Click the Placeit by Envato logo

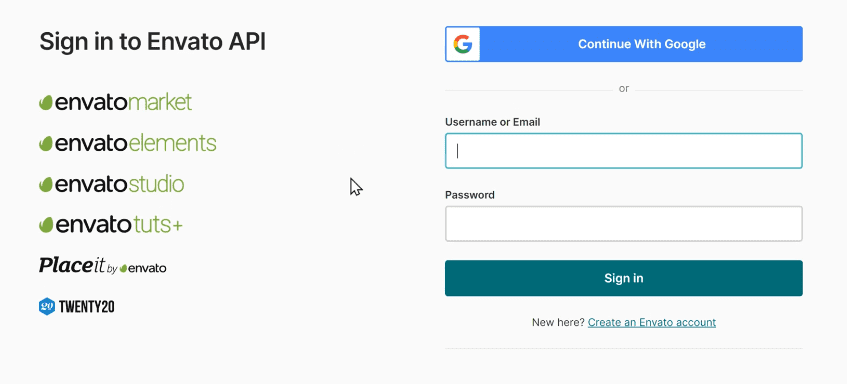pos(103,266)
